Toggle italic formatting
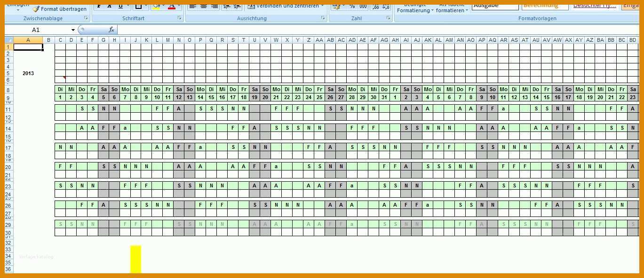This screenshot has width=644, height=278. [109, 6]
